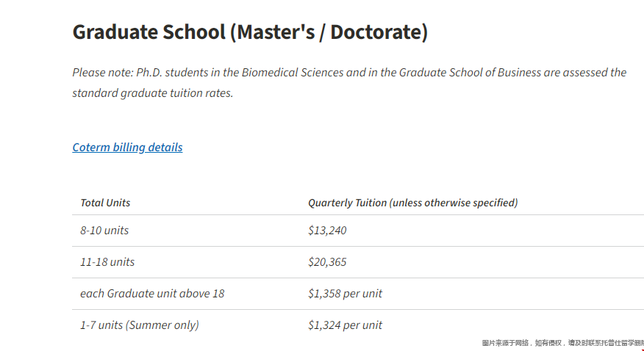644x351 pixels.
Task: Click the word Biomedical Sciences in note
Action: pos(293,72)
